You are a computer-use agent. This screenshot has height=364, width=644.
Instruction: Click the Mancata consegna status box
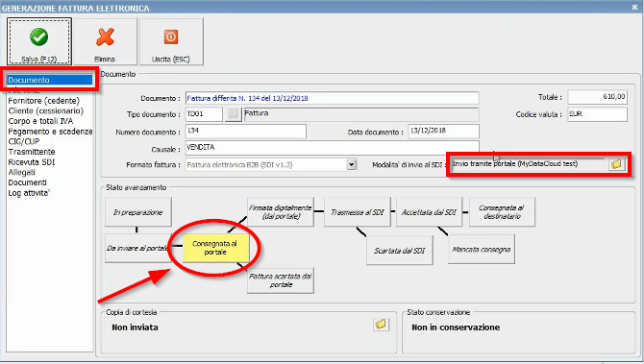482,249
